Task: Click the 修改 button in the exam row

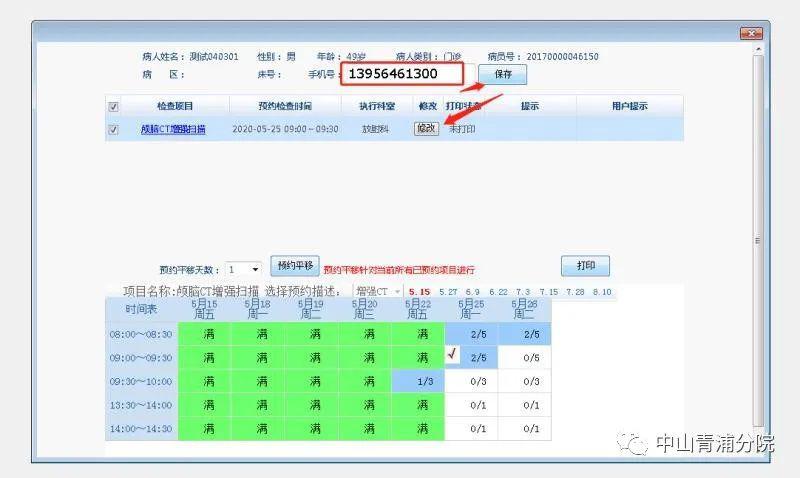Action: [x=426, y=129]
